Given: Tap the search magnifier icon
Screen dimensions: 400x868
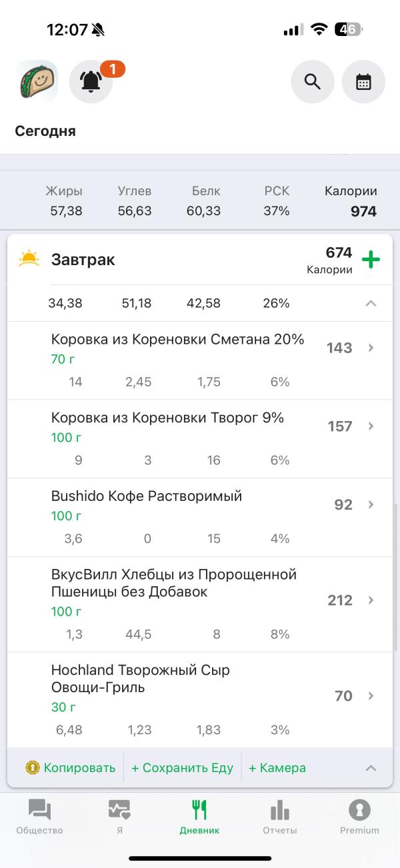Looking at the screenshot, I should click(313, 81).
